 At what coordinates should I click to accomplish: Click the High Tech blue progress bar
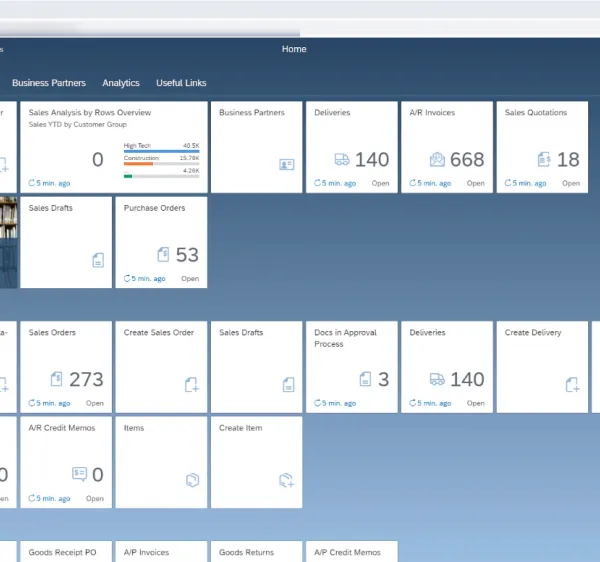[x=161, y=151]
